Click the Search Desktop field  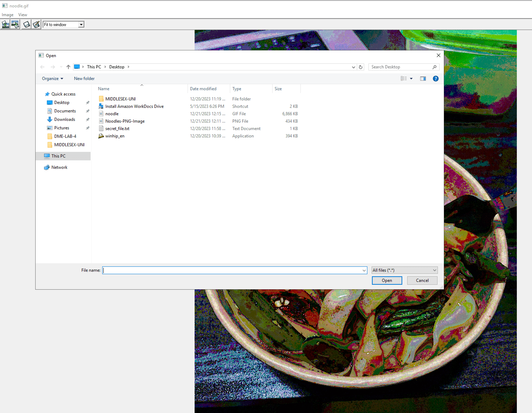click(401, 67)
